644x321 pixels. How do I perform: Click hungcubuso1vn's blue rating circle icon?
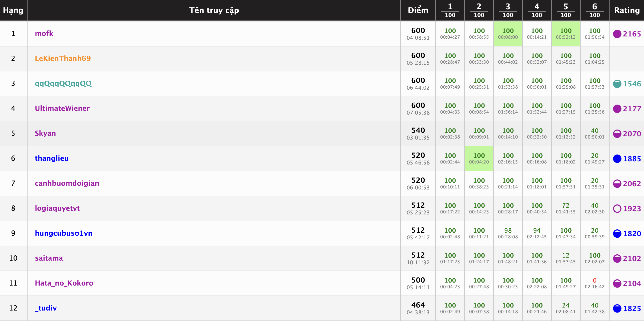[x=617, y=233]
